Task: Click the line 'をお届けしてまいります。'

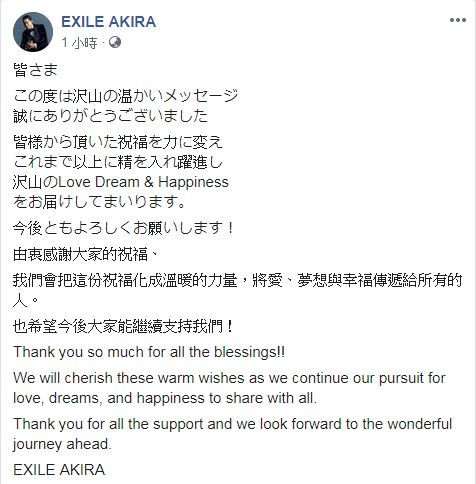Action: pos(99,202)
